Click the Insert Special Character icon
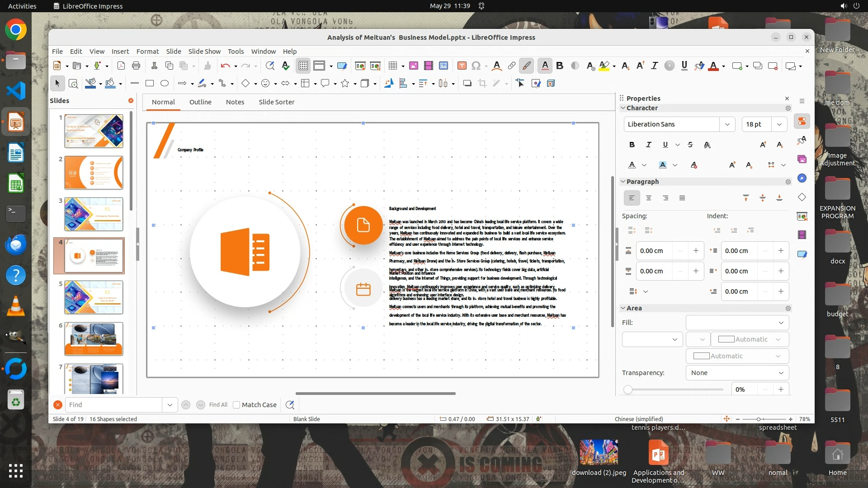This screenshot has width=868, height=488. pos(476,66)
